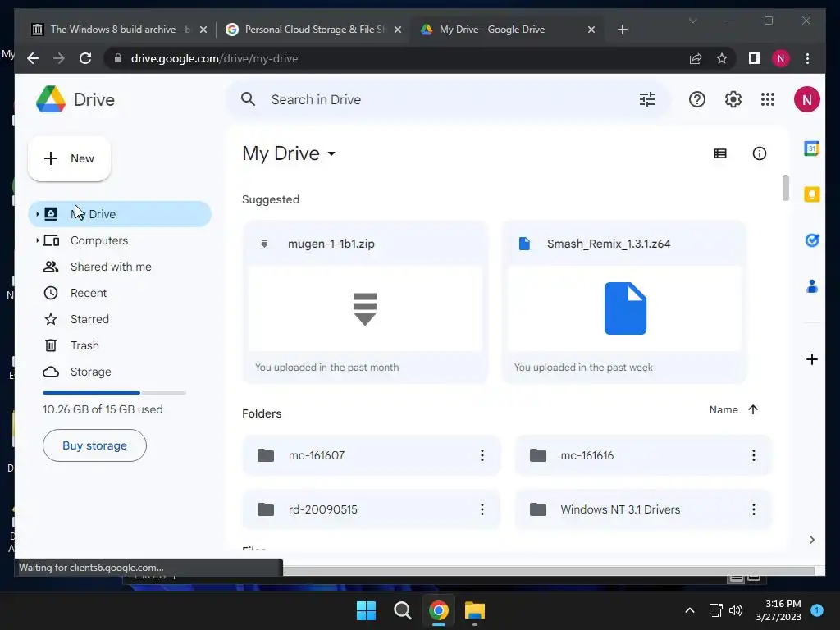
Task: Open the mugen-1-1b1.zip suggested file
Action: tap(365, 302)
